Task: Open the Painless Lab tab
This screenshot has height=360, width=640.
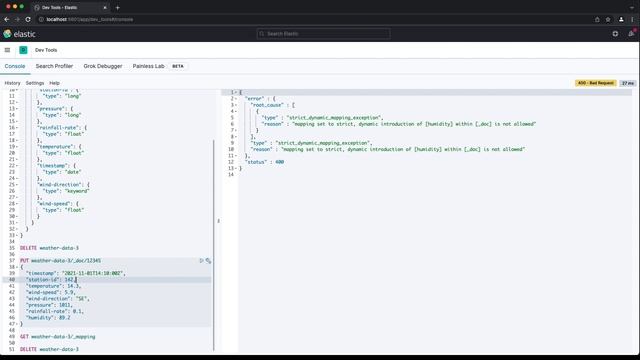Action: pos(149,66)
